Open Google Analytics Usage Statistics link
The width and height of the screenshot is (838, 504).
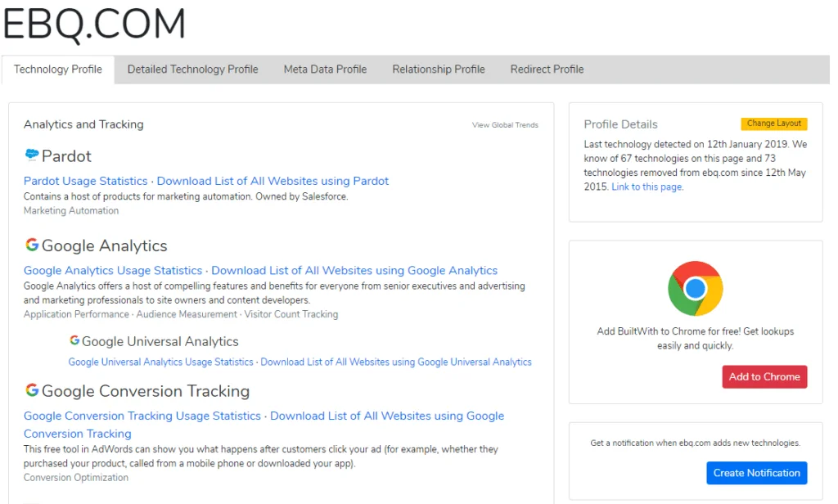(113, 271)
